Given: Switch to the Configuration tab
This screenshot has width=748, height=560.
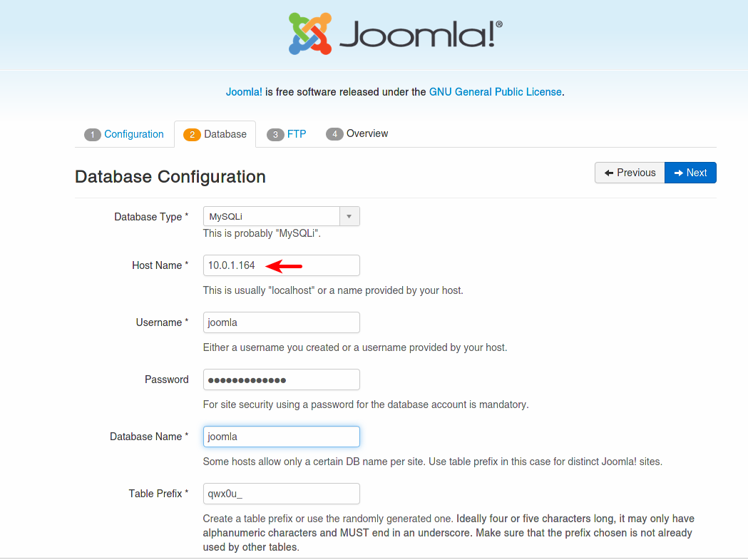Looking at the screenshot, I should (x=124, y=134).
